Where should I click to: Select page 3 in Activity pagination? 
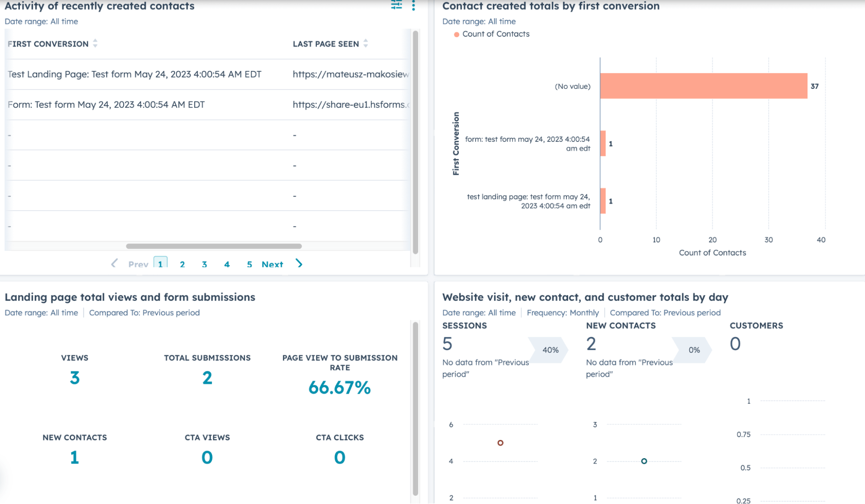click(205, 264)
